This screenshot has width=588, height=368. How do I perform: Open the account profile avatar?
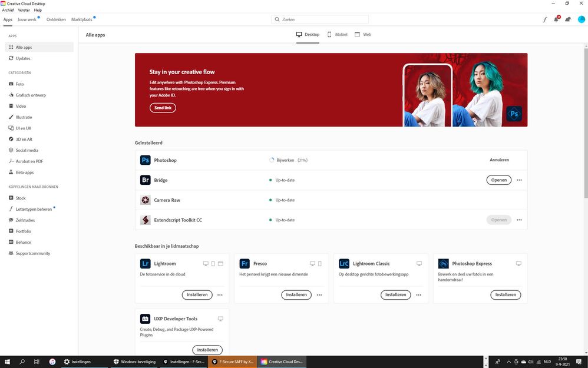point(582,19)
